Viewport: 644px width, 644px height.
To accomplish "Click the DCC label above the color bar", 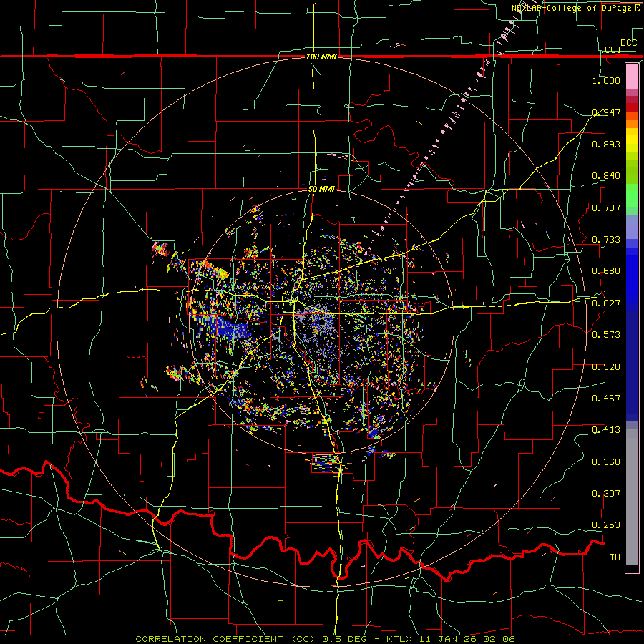I will 629,43.
